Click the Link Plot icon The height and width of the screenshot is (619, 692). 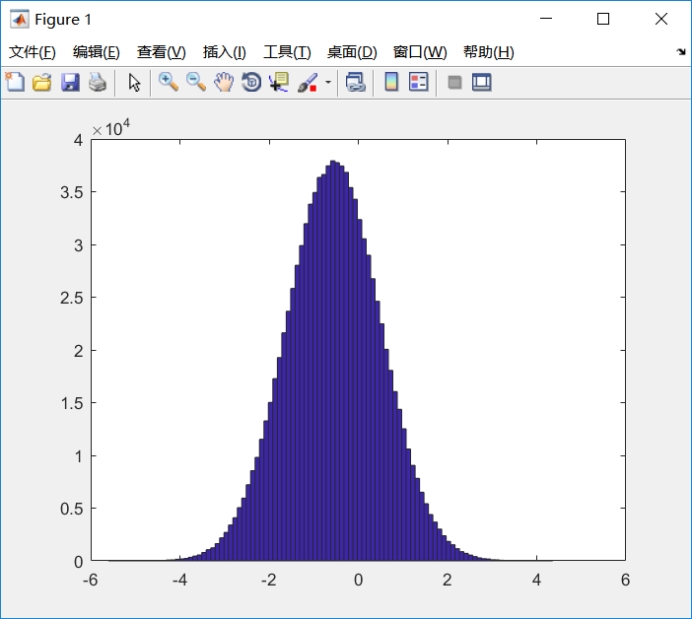coord(355,82)
